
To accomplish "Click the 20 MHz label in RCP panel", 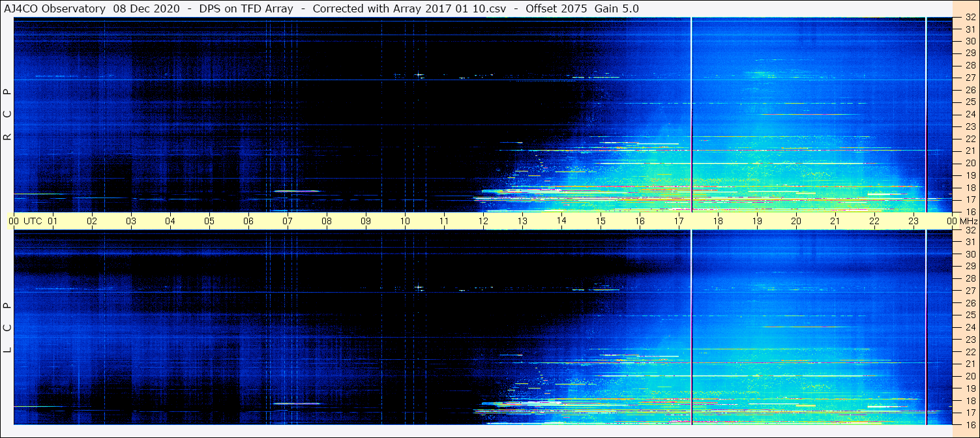I will point(970,163).
